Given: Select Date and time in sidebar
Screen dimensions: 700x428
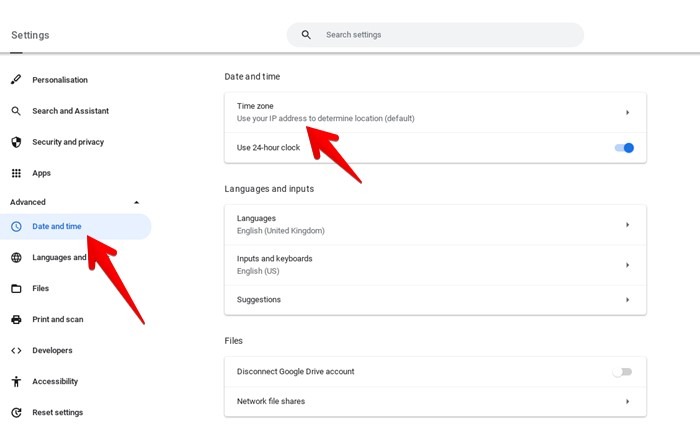Looking at the screenshot, I should (x=57, y=226).
